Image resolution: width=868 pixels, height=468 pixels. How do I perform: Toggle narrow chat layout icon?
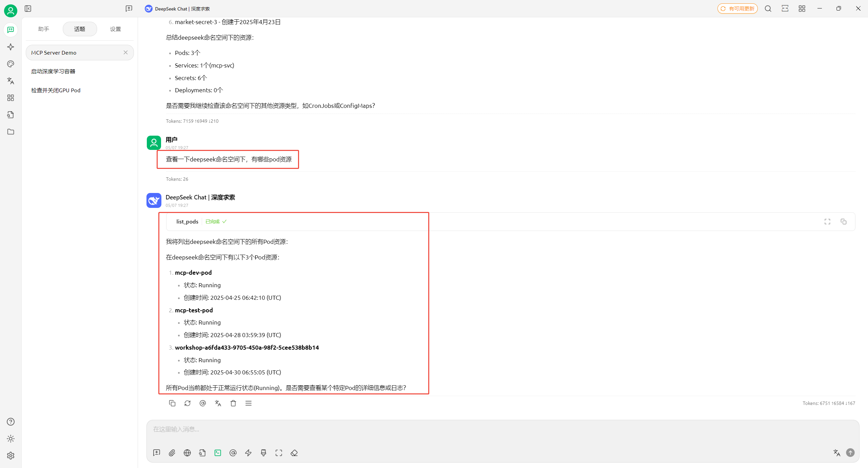pos(785,8)
